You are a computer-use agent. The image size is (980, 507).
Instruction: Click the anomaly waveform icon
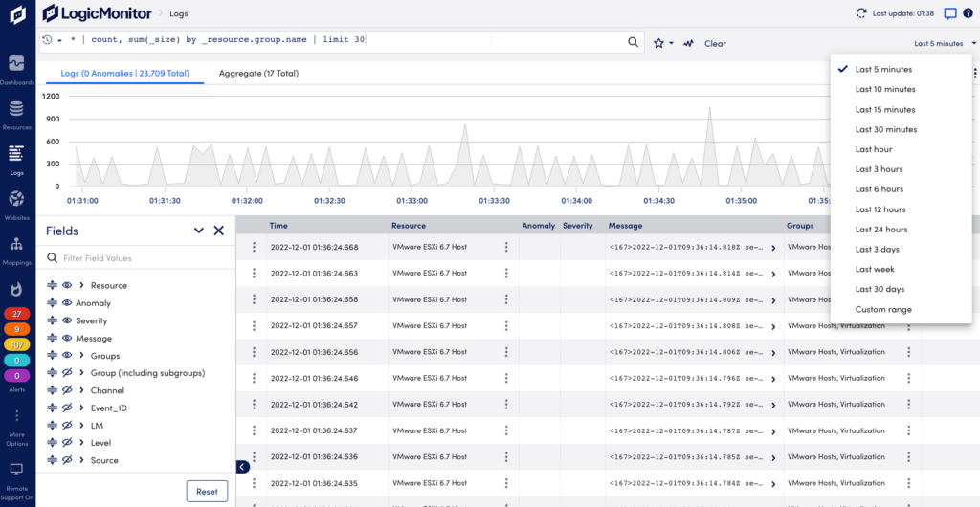pos(689,44)
